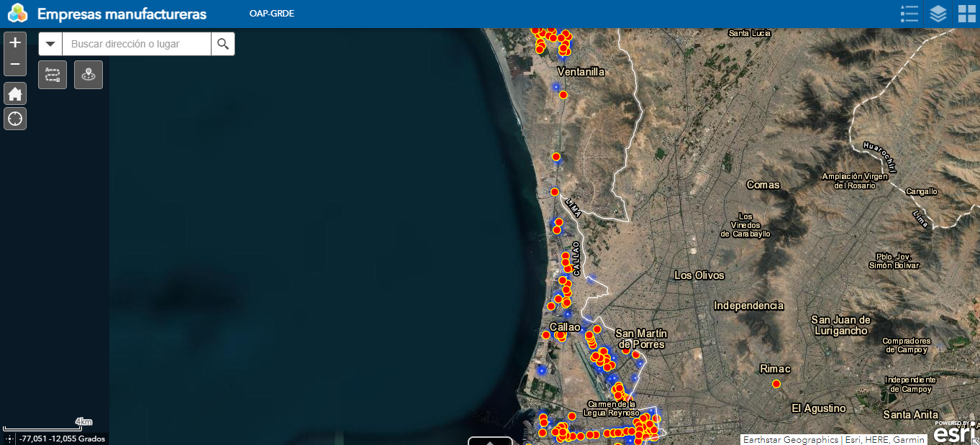Image resolution: width=980 pixels, height=445 pixels.
Task: Select the red point near Rimac
Action: click(776, 384)
